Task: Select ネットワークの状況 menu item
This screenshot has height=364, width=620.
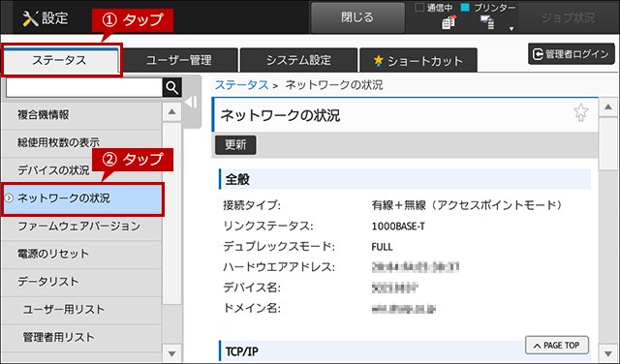Action: pyautogui.click(x=81, y=198)
